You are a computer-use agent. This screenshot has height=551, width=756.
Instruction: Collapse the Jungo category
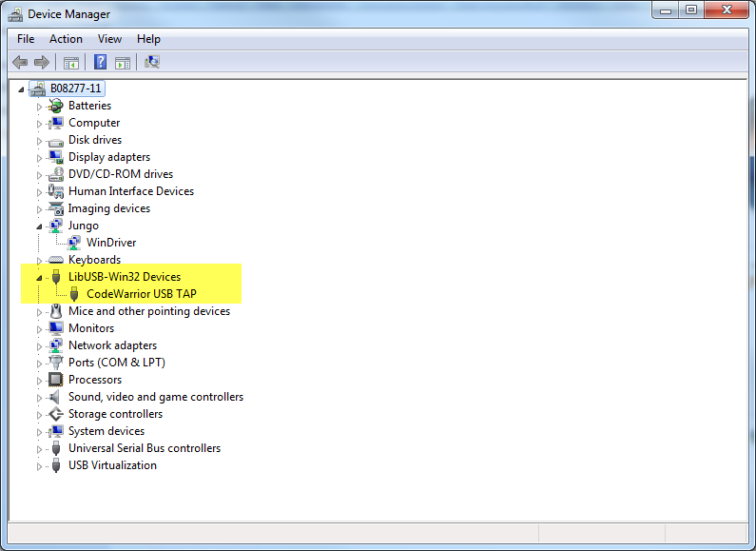pyautogui.click(x=39, y=226)
